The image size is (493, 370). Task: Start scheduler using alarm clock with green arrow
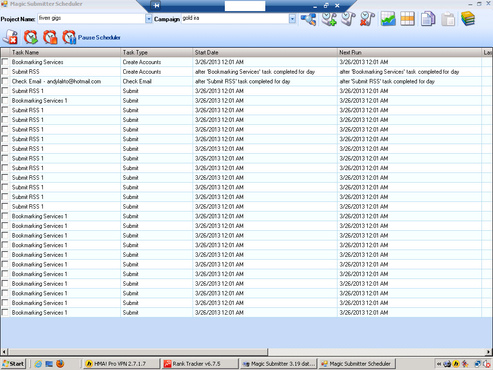click(30, 37)
